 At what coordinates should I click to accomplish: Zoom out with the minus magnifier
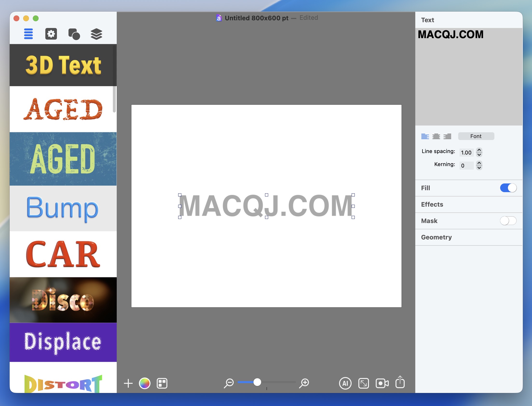pyautogui.click(x=229, y=383)
